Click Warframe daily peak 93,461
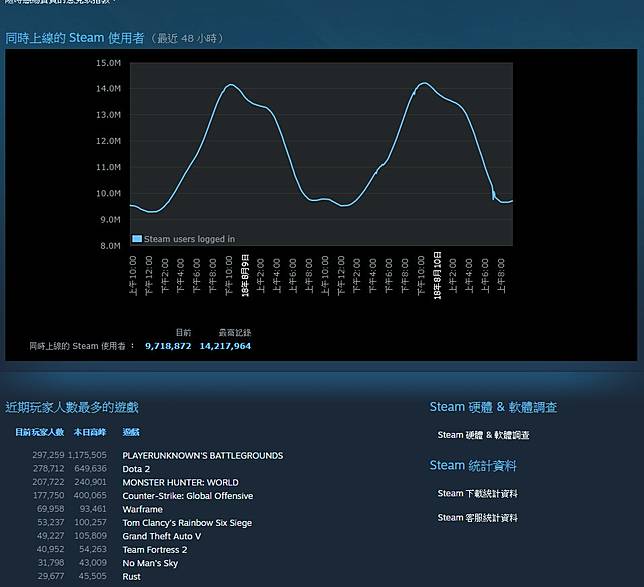Image resolution: width=644 pixels, height=587 pixels. click(x=93, y=509)
